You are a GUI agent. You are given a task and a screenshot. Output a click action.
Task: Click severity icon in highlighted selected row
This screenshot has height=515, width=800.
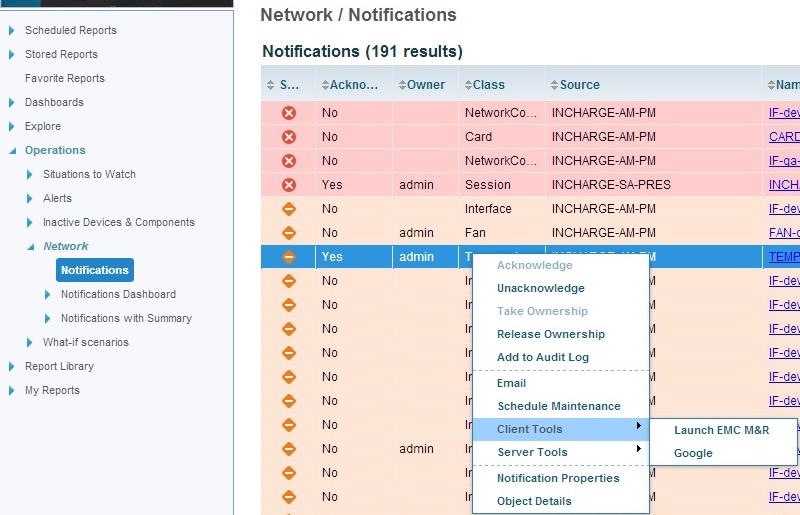coord(289,257)
